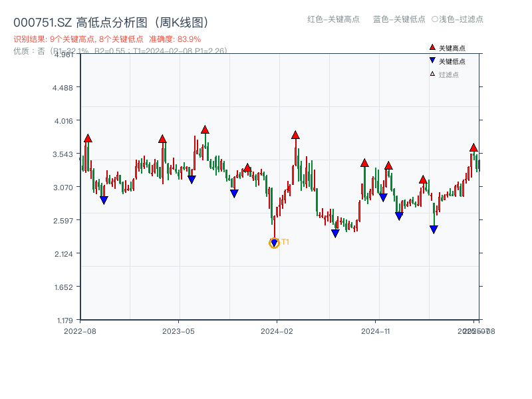Click the small red high triangle of November 2023
The height and width of the screenshot is (399, 532).
(247, 168)
